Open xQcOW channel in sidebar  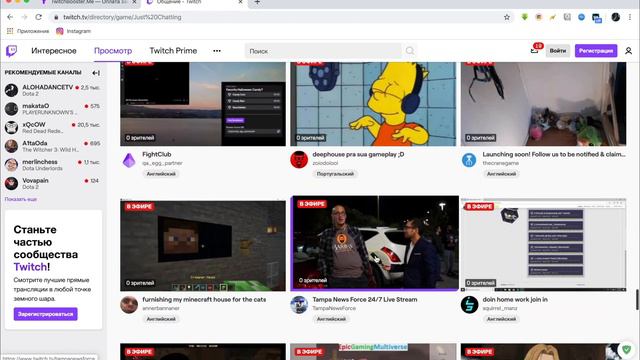[53, 127]
